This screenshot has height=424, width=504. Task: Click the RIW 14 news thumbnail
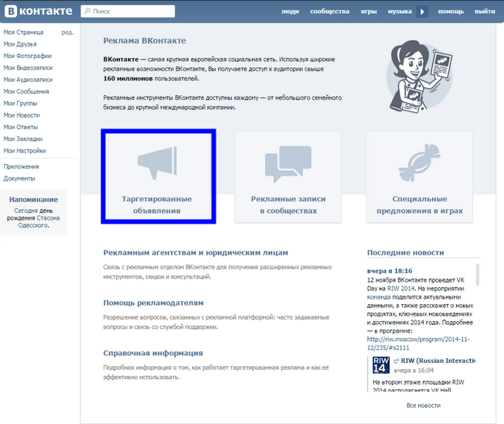point(381,366)
